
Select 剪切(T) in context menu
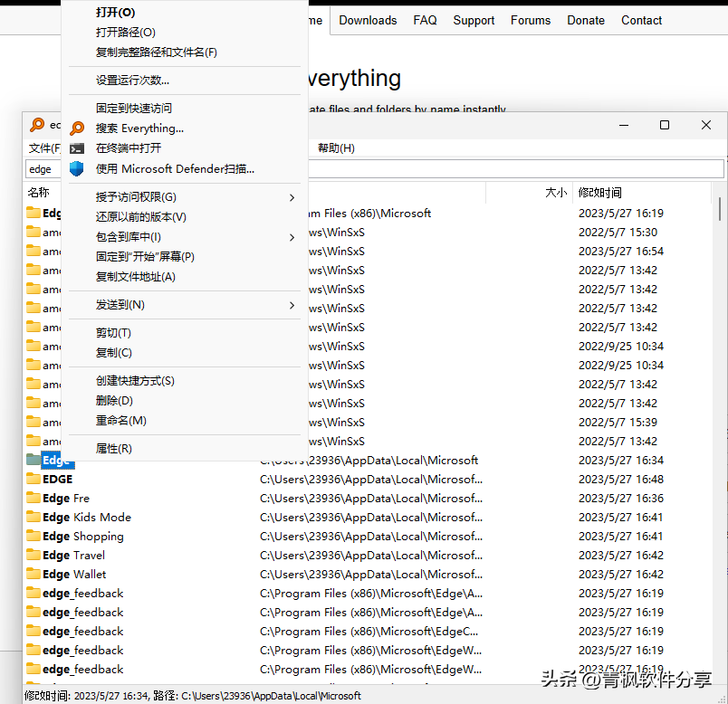(x=113, y=333)
